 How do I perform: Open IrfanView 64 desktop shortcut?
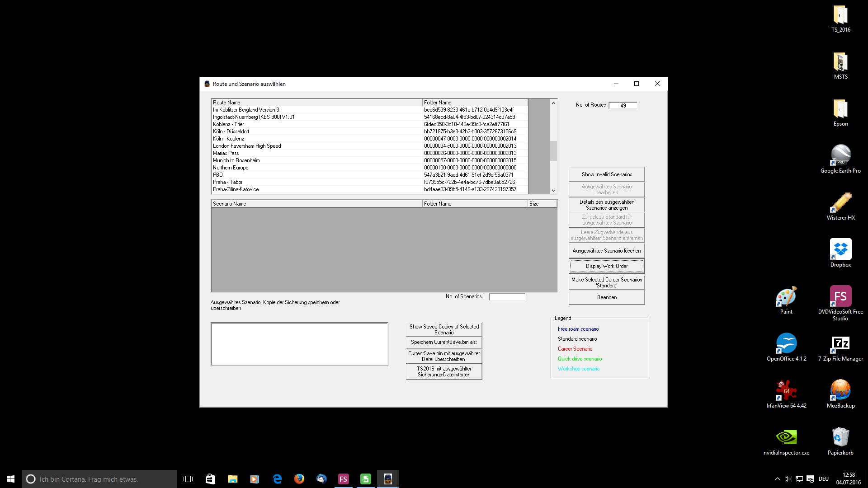[x=786, y=391]
